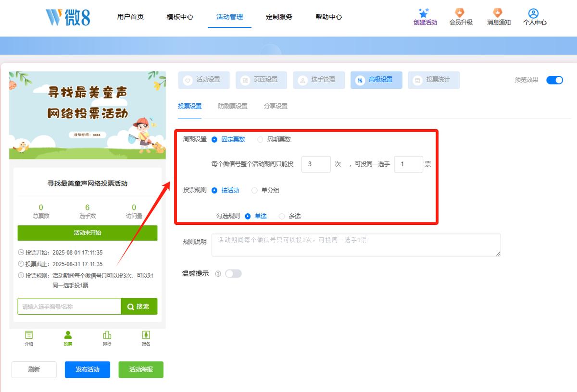Click the 微8 logo
Image resolution: width=577 pixels, height=392 pixels.
[x=68, y=17]
